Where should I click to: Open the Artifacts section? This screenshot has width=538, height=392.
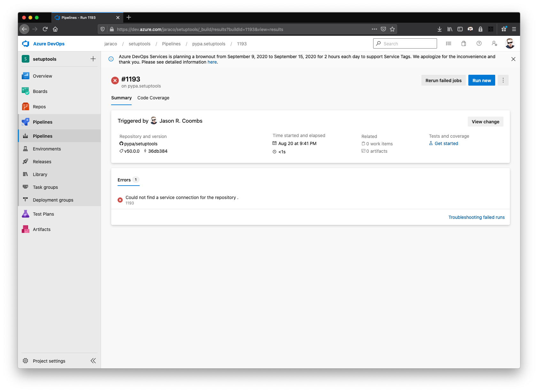click(42, 229)
